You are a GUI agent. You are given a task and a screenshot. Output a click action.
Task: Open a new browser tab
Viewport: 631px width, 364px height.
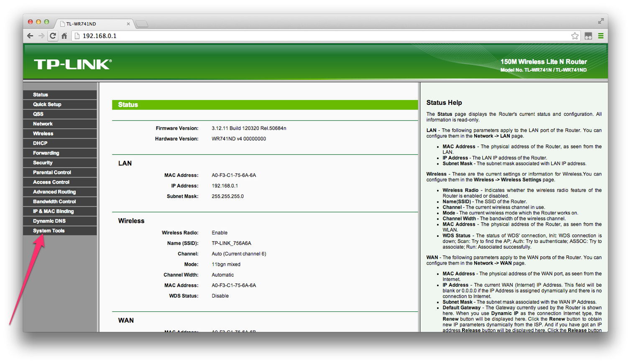(142, 24)
